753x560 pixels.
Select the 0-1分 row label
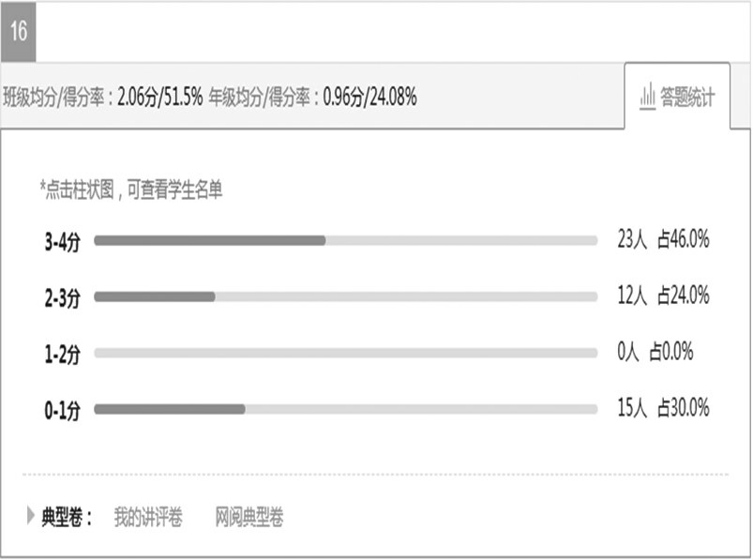click(x=63, y=410)
